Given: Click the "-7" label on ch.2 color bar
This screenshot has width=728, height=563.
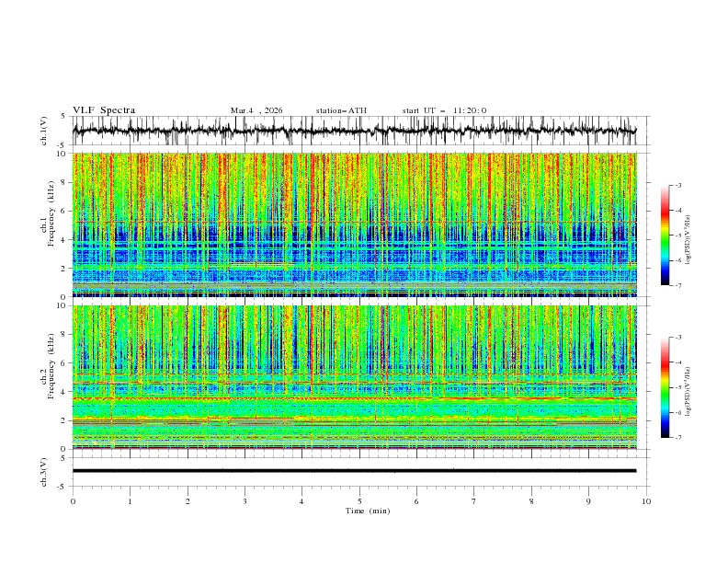Looking at the screenshot, I should (x=677, y=438).
